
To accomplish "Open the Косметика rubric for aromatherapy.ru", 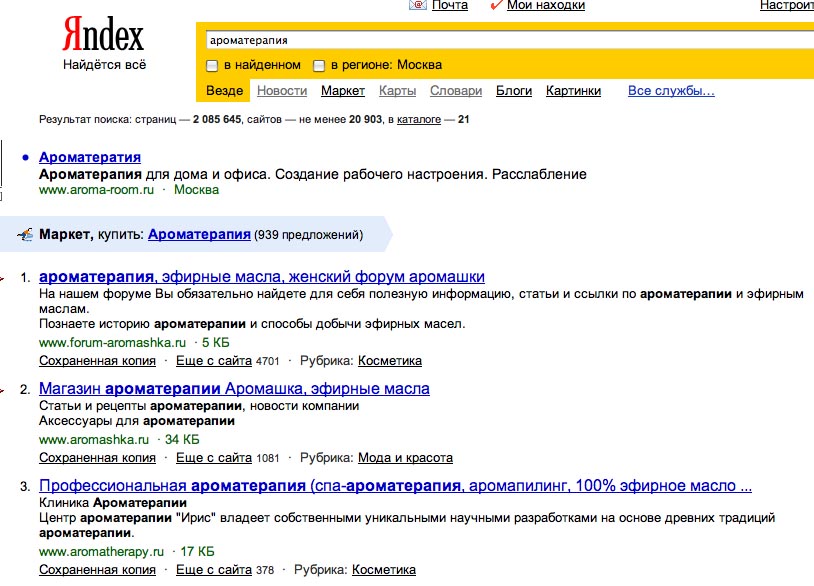I will pyautogui.click(x=384, y=570).
